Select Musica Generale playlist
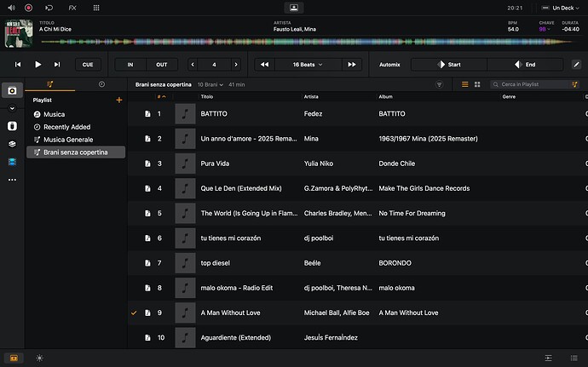588x367 pixels. coord(68,139)
